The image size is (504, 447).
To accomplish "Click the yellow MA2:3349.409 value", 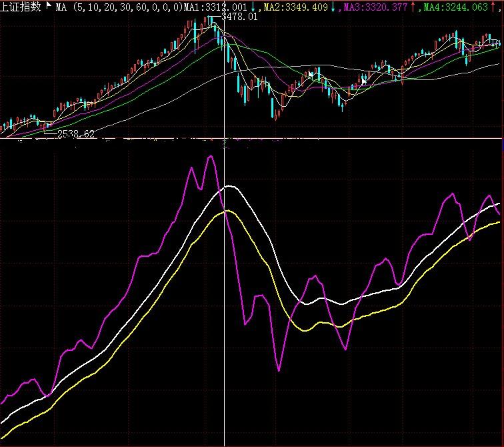I will 295,7.
